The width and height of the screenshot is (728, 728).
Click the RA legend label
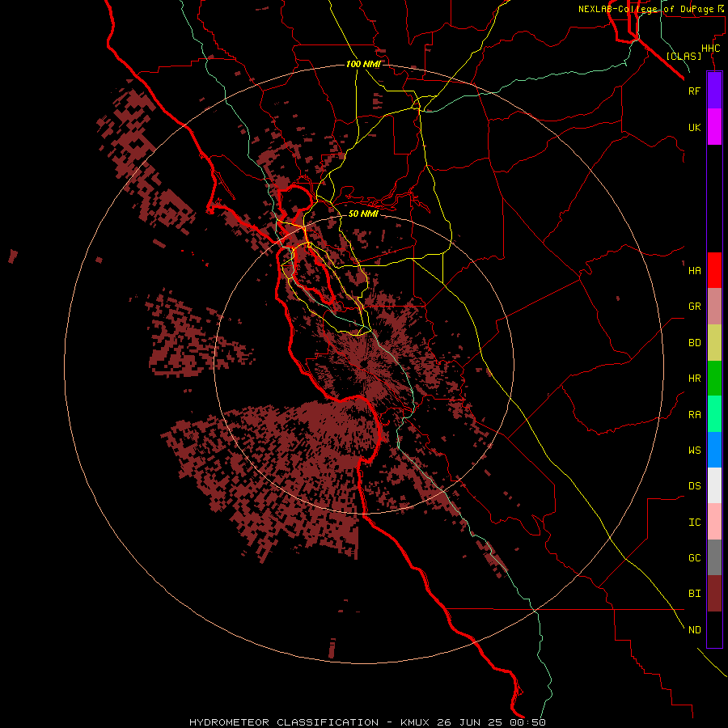tap(694, 415)
